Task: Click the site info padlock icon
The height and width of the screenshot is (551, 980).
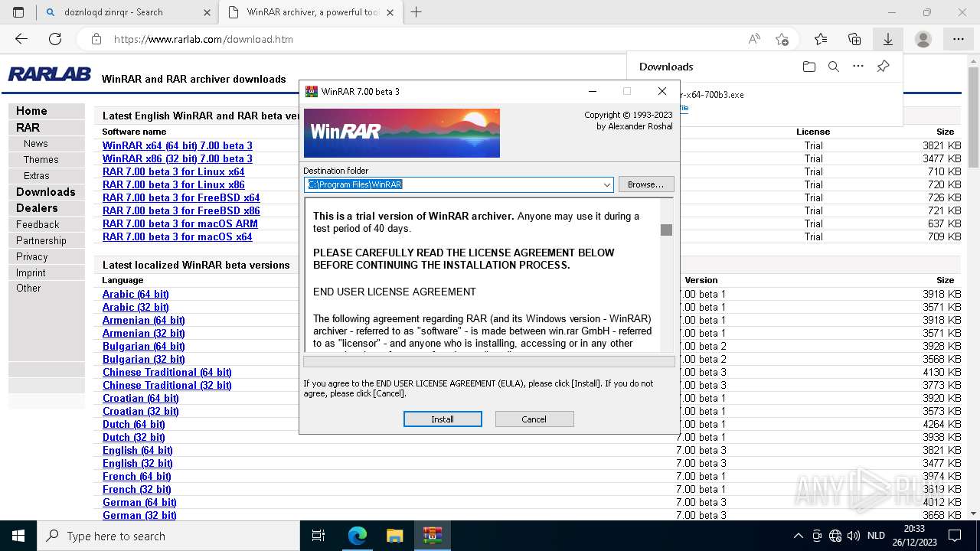Action: tap(96, 39)
